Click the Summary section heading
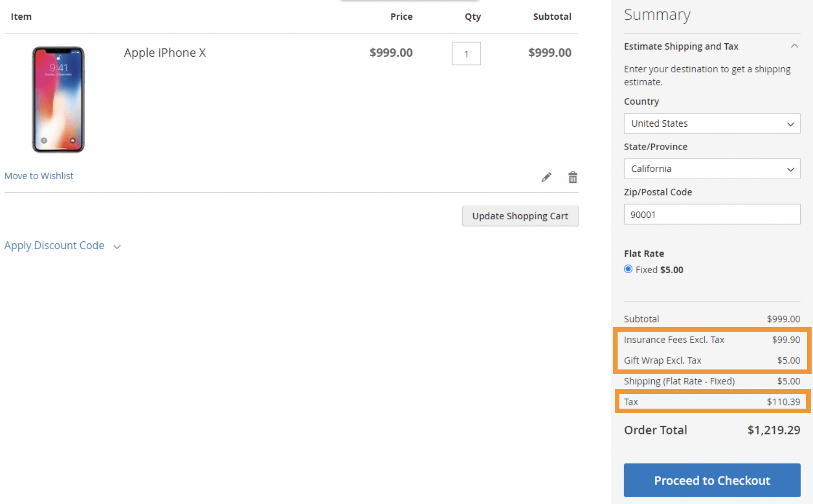Viewport: 813px width, 504px height. tap(657, 14)
